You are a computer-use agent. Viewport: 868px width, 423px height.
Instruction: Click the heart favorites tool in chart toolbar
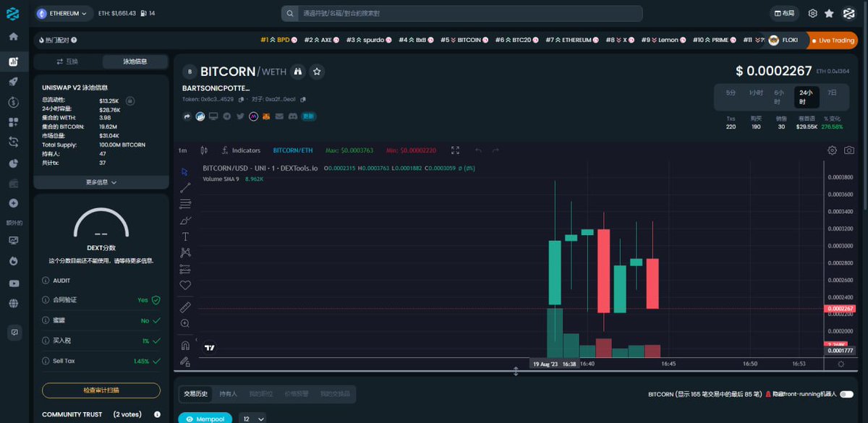tap(185, 285)
